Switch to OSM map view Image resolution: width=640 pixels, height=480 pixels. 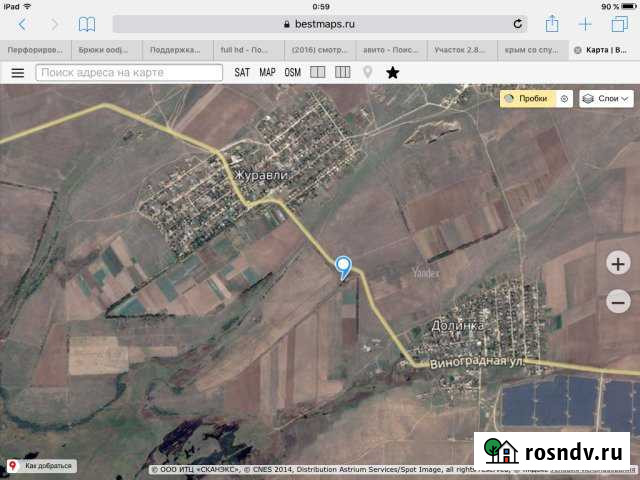point(292,72)
